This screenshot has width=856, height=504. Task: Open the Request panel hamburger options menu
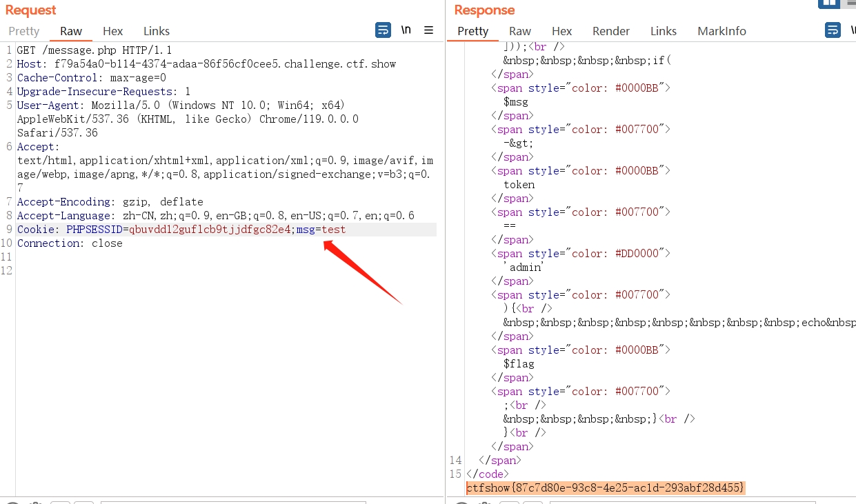point(428,30)
